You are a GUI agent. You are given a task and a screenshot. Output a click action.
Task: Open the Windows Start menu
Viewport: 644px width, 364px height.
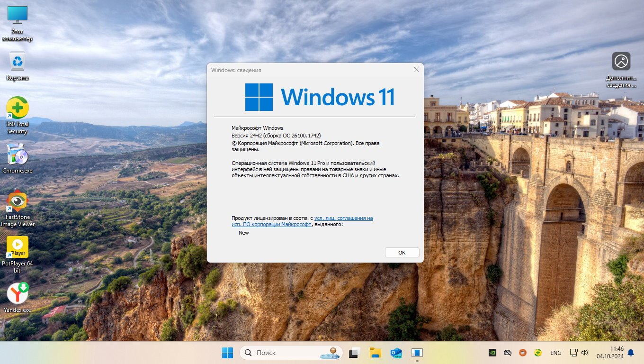point(227,353)
